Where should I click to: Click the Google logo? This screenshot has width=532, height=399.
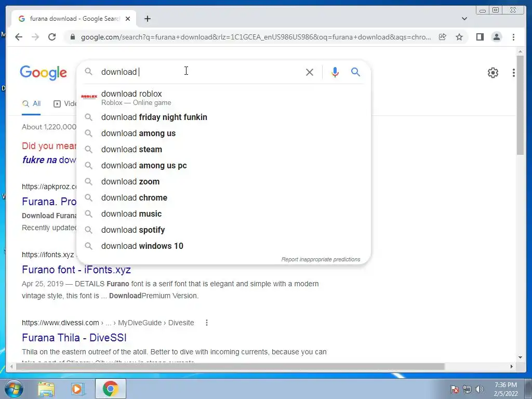[x=44, y=73]
